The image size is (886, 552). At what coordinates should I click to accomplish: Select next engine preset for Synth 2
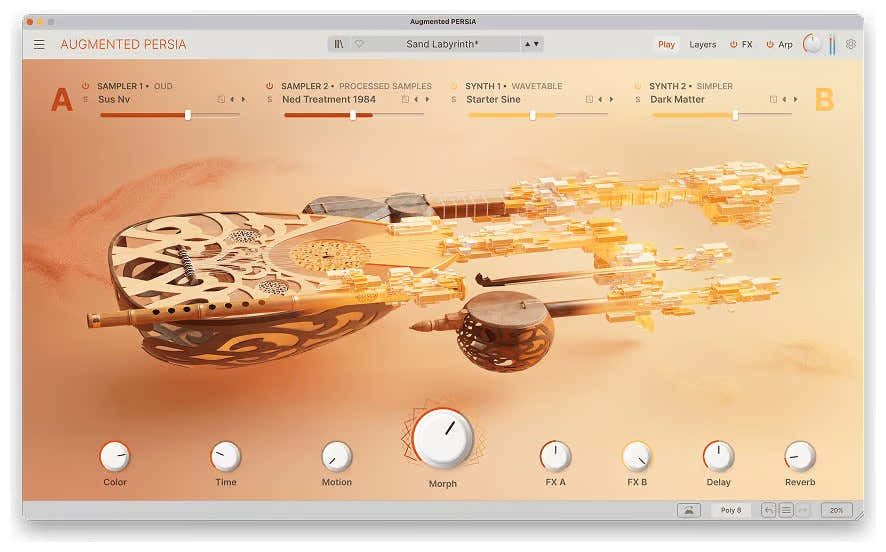(796, 99)
